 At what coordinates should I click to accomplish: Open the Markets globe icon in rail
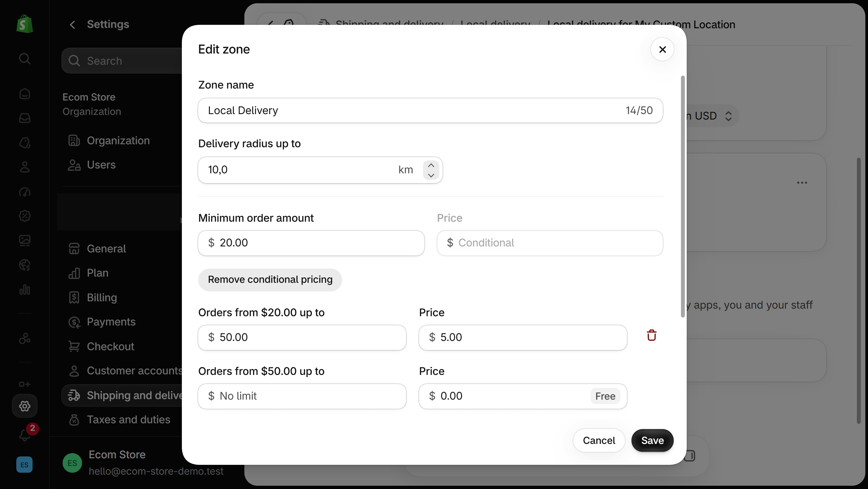pos(25,265)
